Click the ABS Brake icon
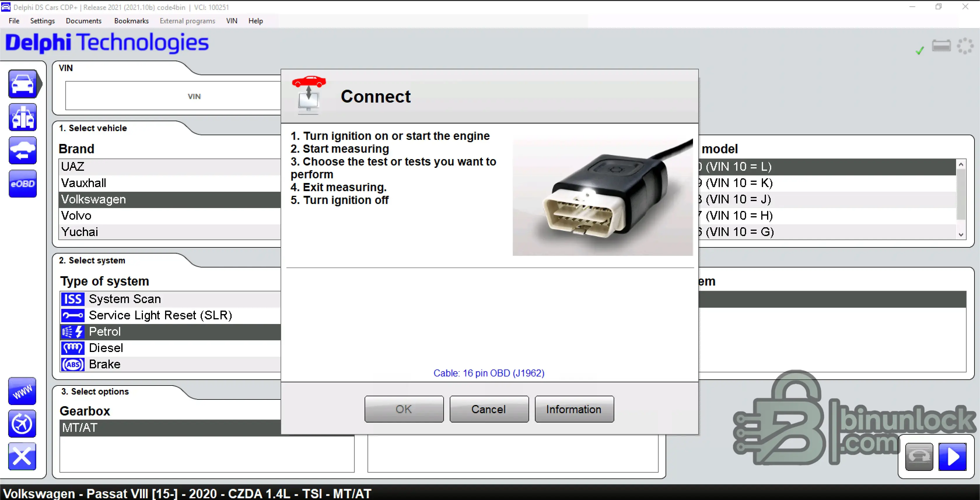 (x=73, y=364)
